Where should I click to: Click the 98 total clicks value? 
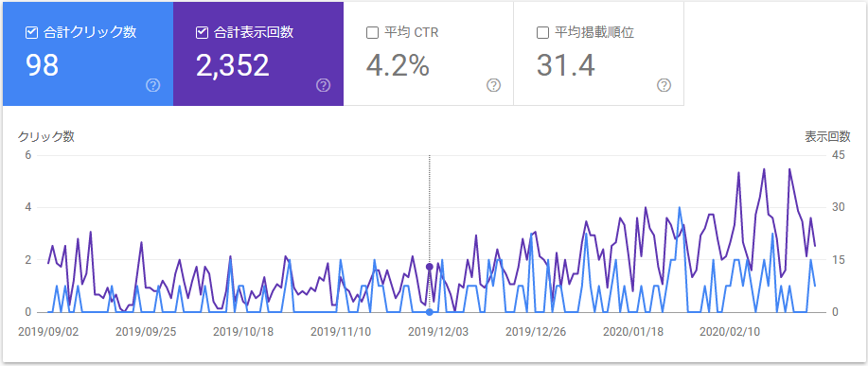tap(42, 65)
